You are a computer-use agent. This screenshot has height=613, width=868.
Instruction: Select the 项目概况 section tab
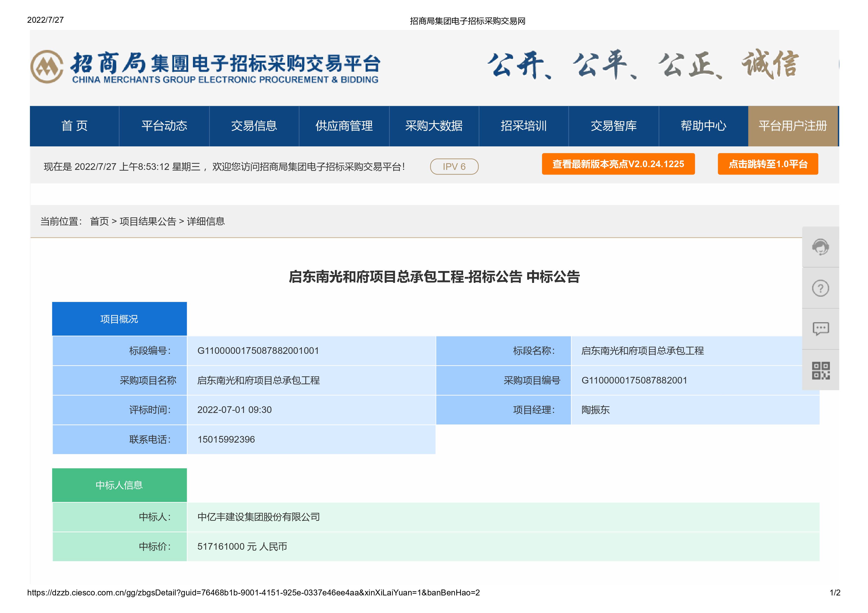(119, 319)
